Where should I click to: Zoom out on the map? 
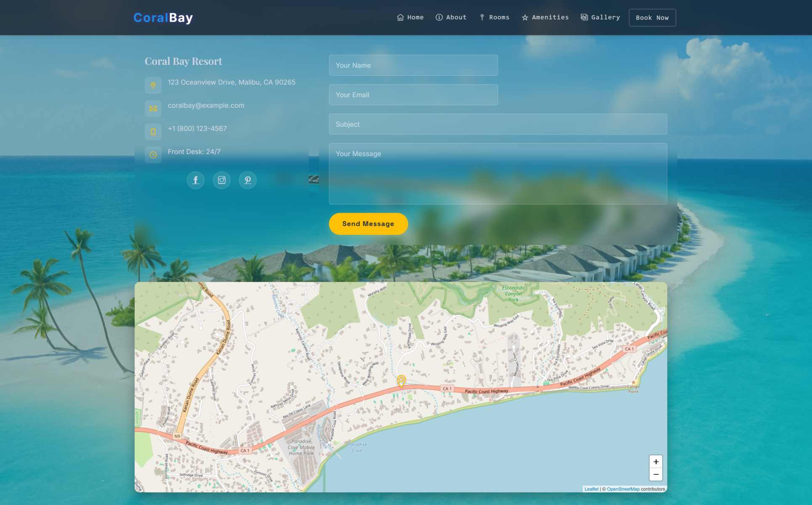pyautogui.click(x=655, y=474)
